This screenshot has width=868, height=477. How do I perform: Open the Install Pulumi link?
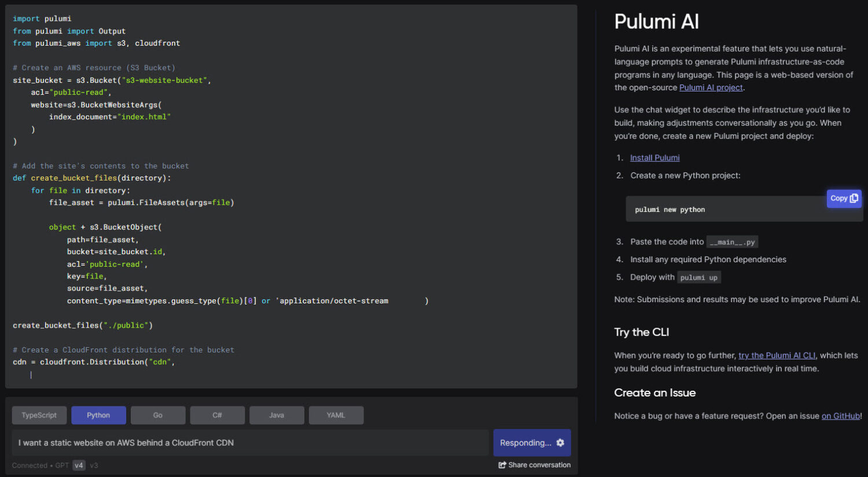(654, 157)
